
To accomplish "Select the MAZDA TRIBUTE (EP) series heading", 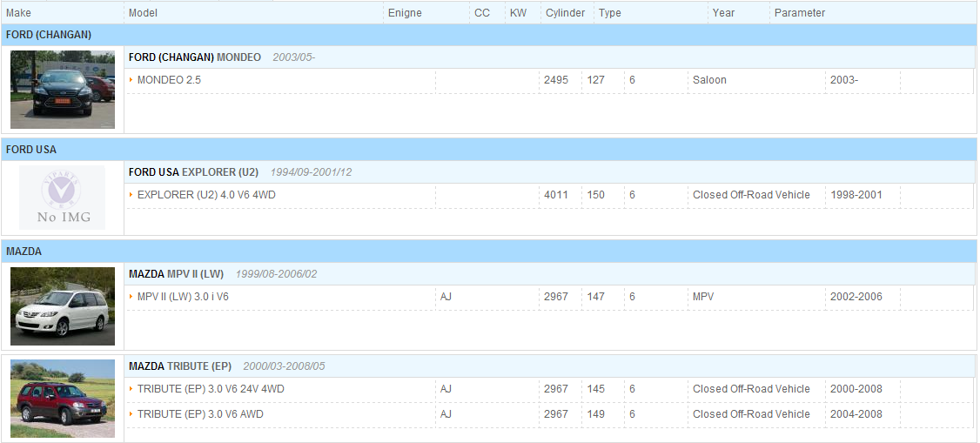I will pos(180,366).
